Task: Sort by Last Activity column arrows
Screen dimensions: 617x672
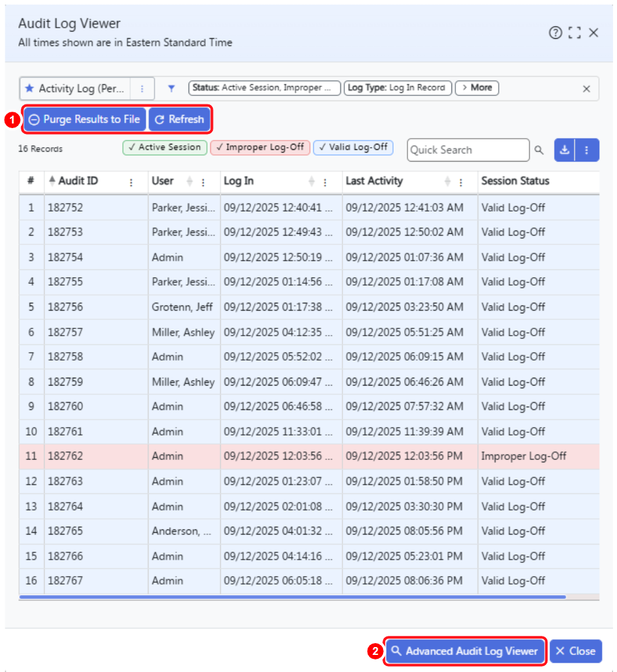Action: [447, 182]
